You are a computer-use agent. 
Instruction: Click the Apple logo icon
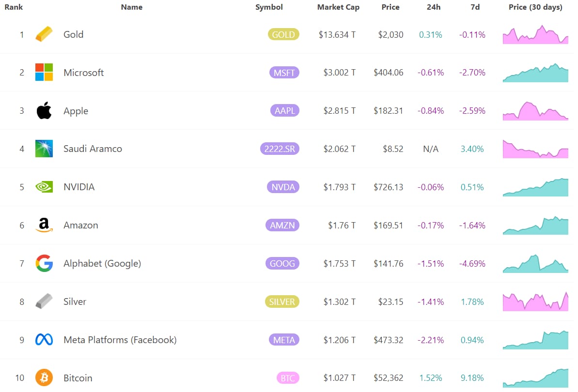tap(44, 110)
